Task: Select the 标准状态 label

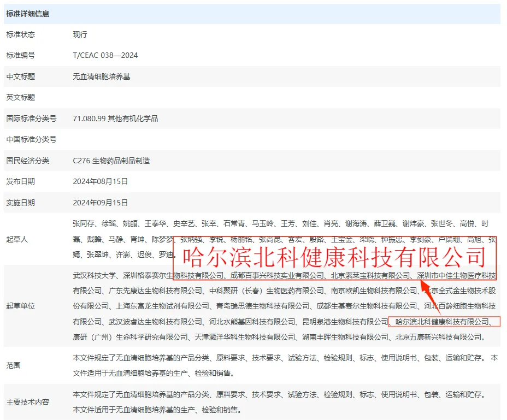Action: point(21,34)
